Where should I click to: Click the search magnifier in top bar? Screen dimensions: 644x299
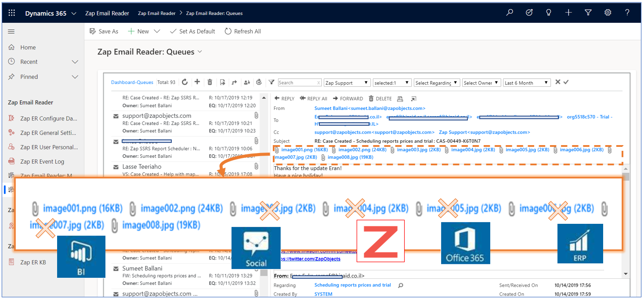point(510,13)
